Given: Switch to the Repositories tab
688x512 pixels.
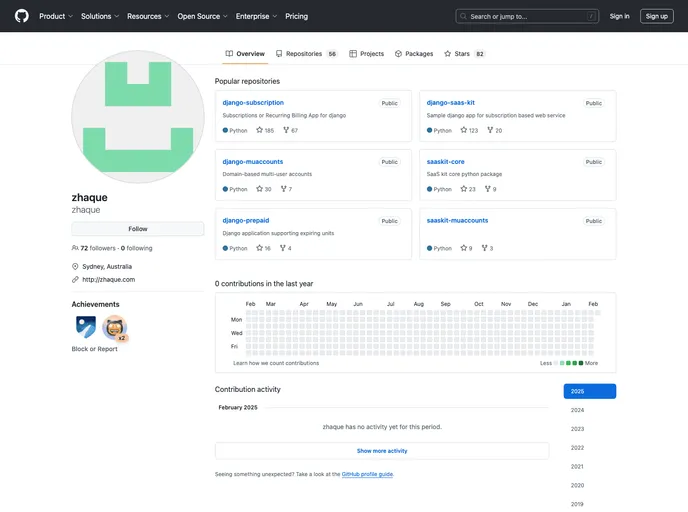Looking at the screenshot, I should 306,54.
